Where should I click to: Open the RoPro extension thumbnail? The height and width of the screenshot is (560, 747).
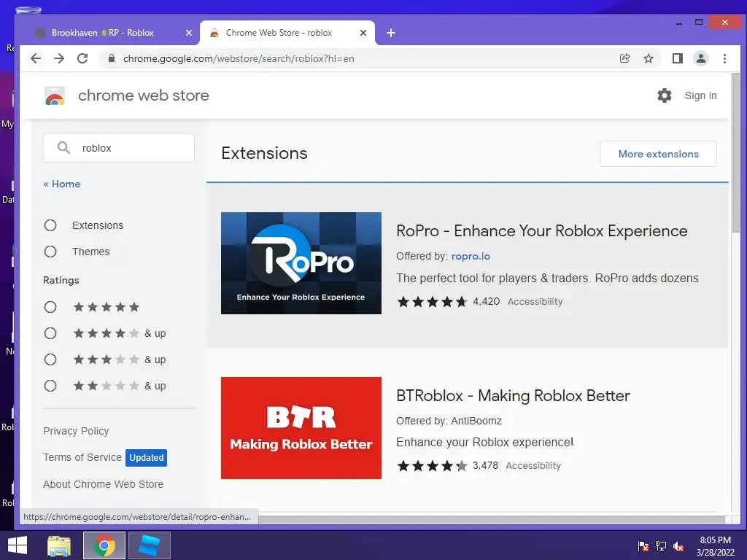coord(301,262)
